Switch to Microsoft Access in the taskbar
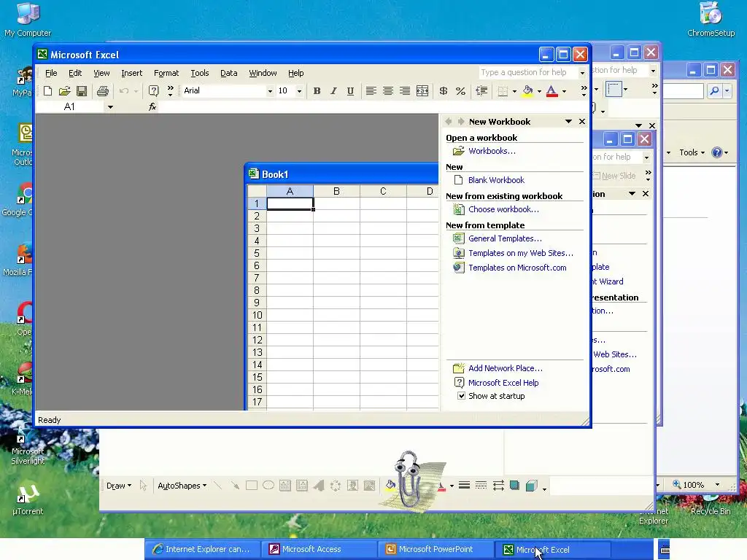Viewport: 747px width, 560px height. pyautogui.click(x=320, y=549)
